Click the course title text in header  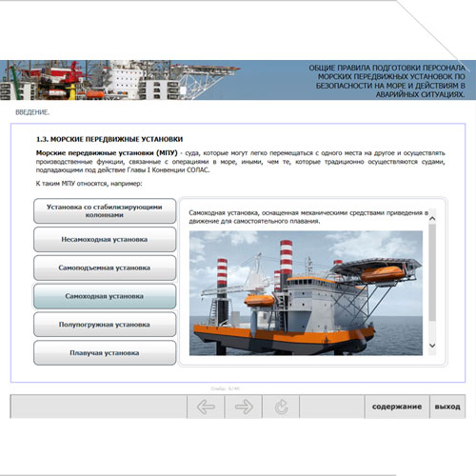[387, 81]
